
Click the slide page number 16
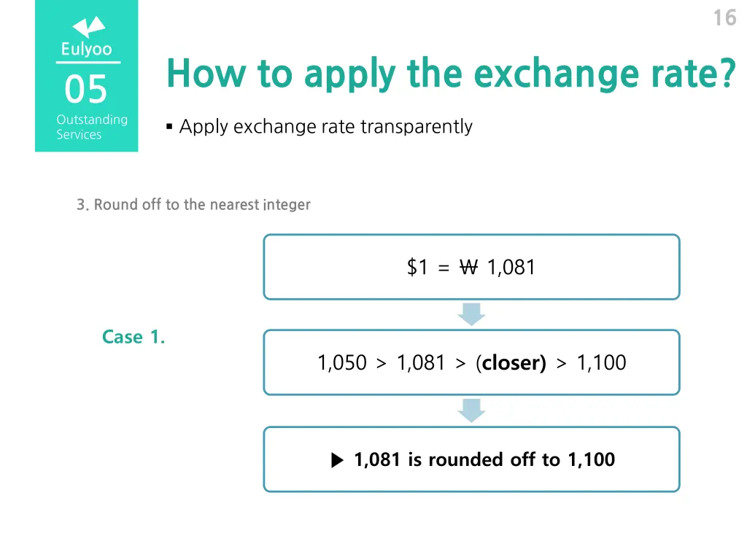[724, 18]
